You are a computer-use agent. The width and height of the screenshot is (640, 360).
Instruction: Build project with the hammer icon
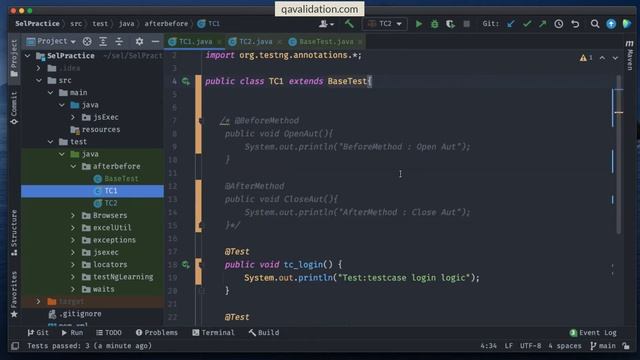tap(349, 24)
